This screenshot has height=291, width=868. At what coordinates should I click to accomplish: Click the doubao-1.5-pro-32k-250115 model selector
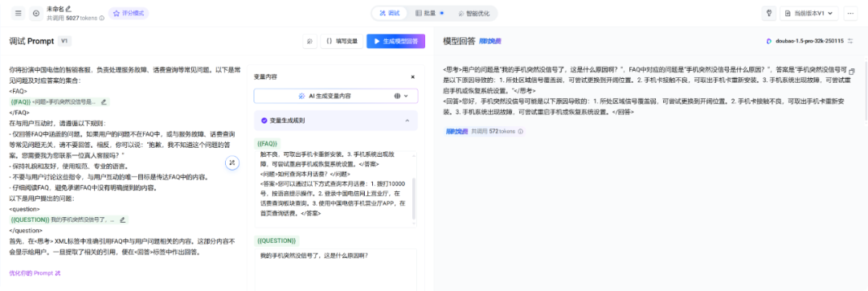[805, 41]
